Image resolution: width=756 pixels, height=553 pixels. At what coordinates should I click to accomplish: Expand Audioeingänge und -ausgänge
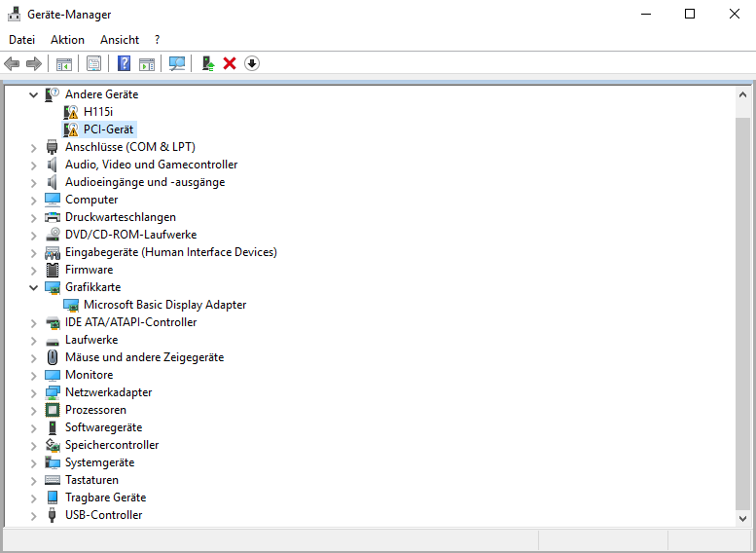[33, 183]
